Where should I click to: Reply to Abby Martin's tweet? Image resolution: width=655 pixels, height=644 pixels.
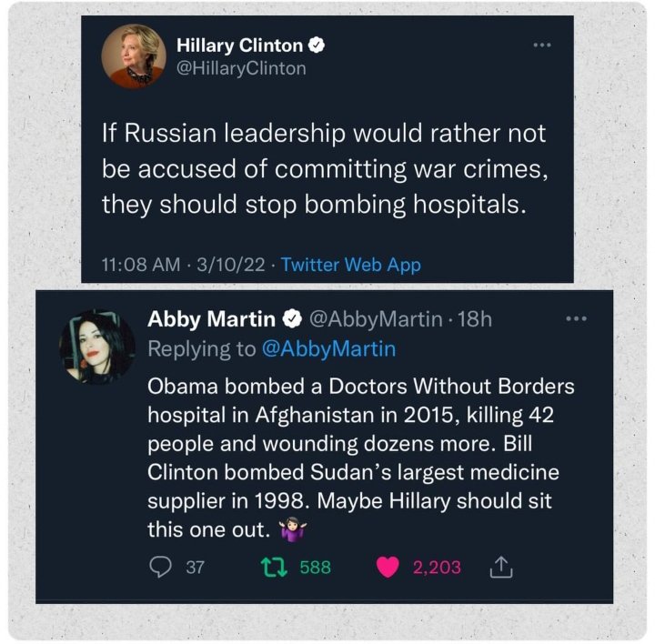pos(160,568)
